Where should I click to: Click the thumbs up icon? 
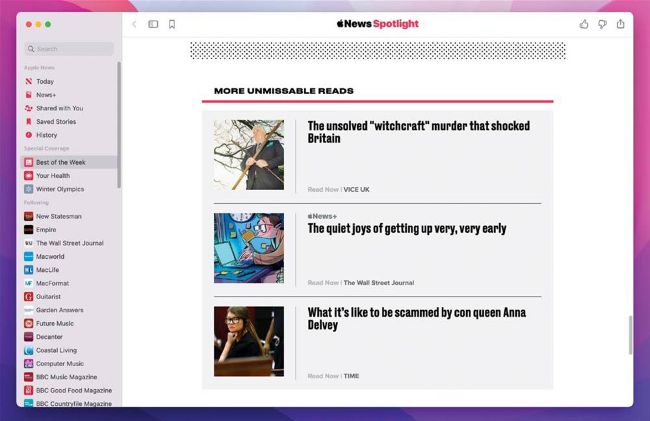[x=584, y=24]
